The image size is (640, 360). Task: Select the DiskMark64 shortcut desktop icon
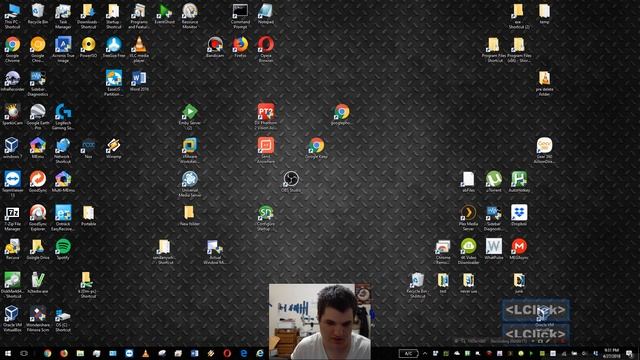click(12, 285)
